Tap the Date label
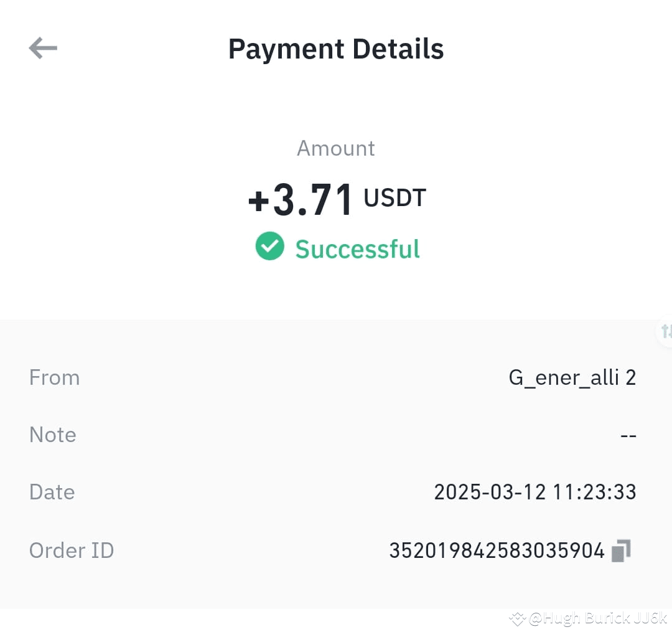672x632 pixels. 52,492
